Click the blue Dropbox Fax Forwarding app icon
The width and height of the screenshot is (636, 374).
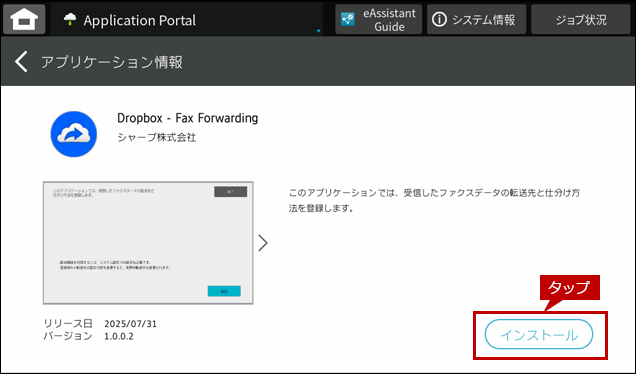(73, 134)
